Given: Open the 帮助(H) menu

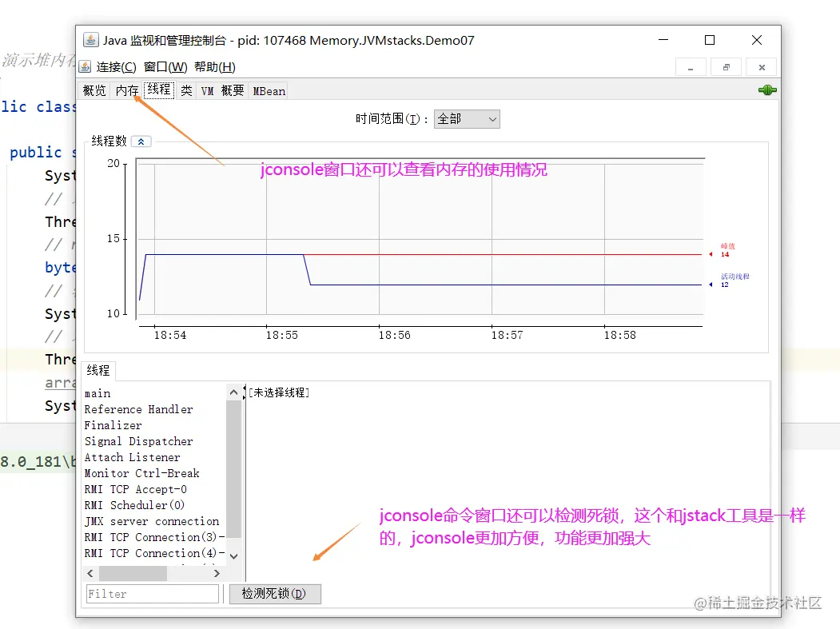Looking at the screenshot, I should coord(214,67).
